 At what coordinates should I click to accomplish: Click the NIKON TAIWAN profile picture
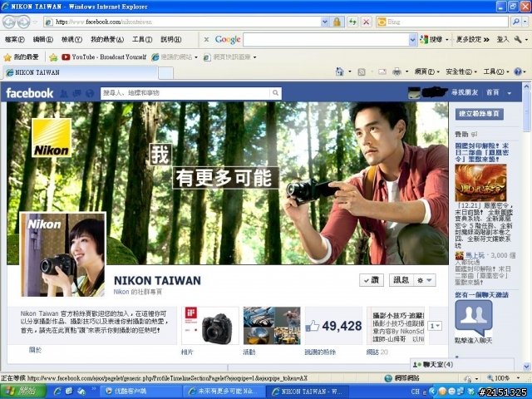pos(63,254)
